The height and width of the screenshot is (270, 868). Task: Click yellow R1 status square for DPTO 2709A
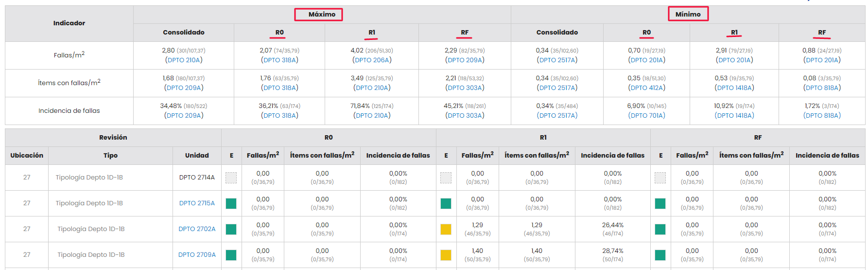click(x=446, y=255)
